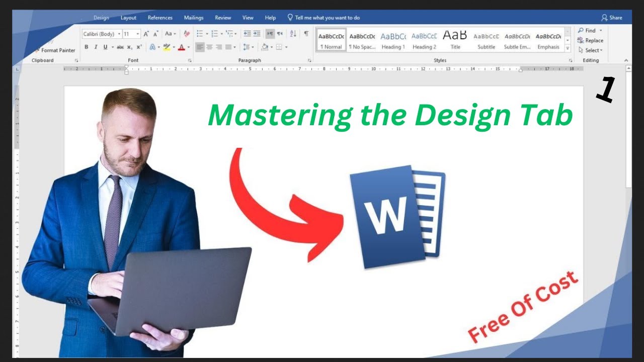Click the Find magnifier icon
The image size is (644, 362).
(581, 31)
